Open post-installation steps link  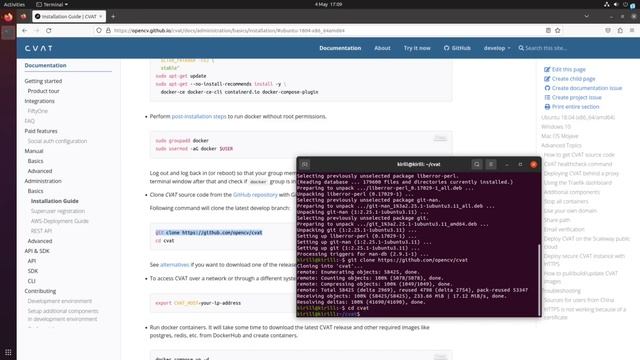click(199, 116)
